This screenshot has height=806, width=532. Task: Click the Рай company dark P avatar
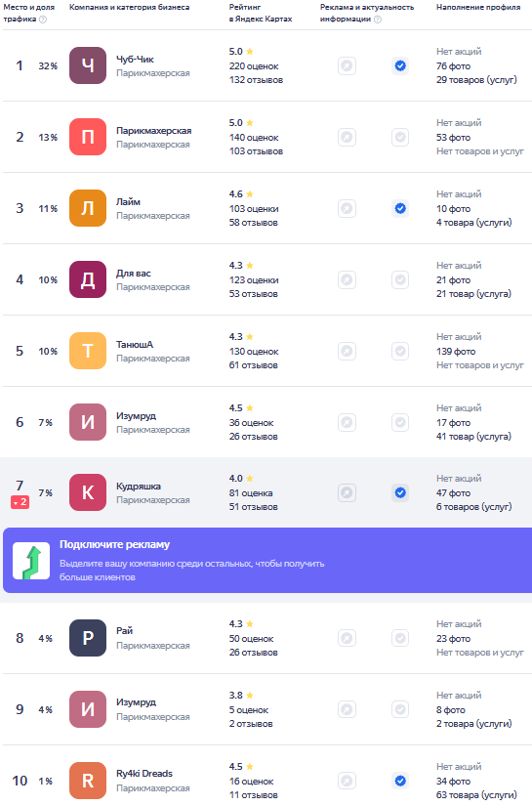pyautogui.click(x=88, y=638)
